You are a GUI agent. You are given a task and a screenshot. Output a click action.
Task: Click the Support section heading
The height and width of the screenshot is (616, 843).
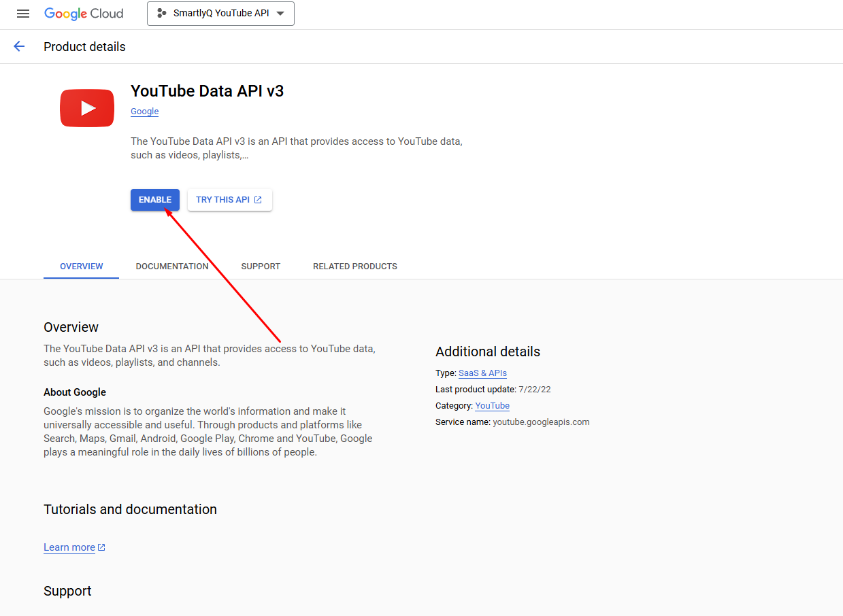pyautogui.click(x=67, y=591)
